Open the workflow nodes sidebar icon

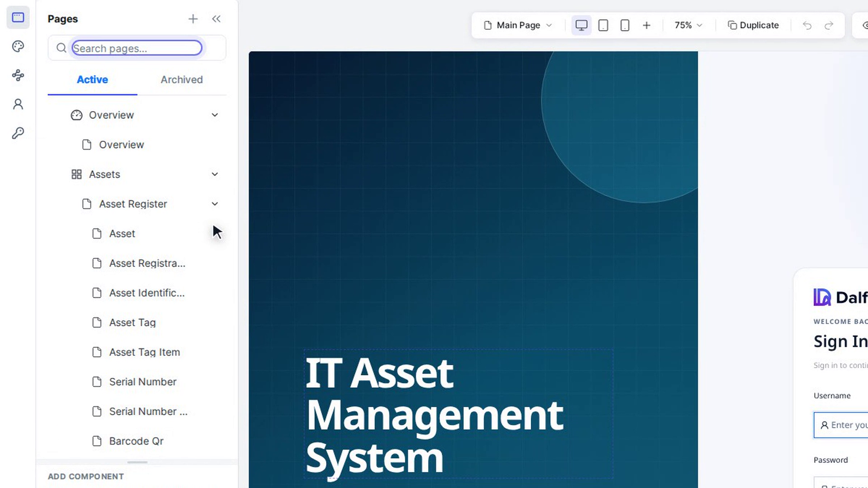pos(18,75)
